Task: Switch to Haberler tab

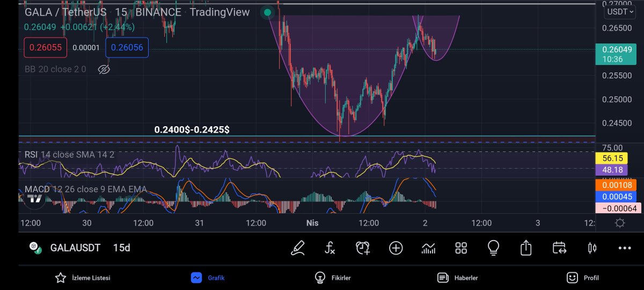Action: [458, 278]
